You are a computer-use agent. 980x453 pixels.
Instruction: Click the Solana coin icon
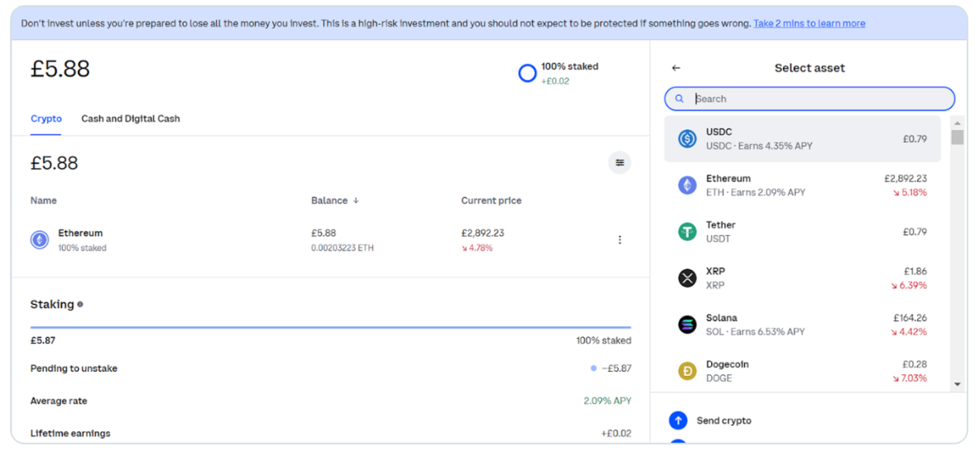coord(687,325)
